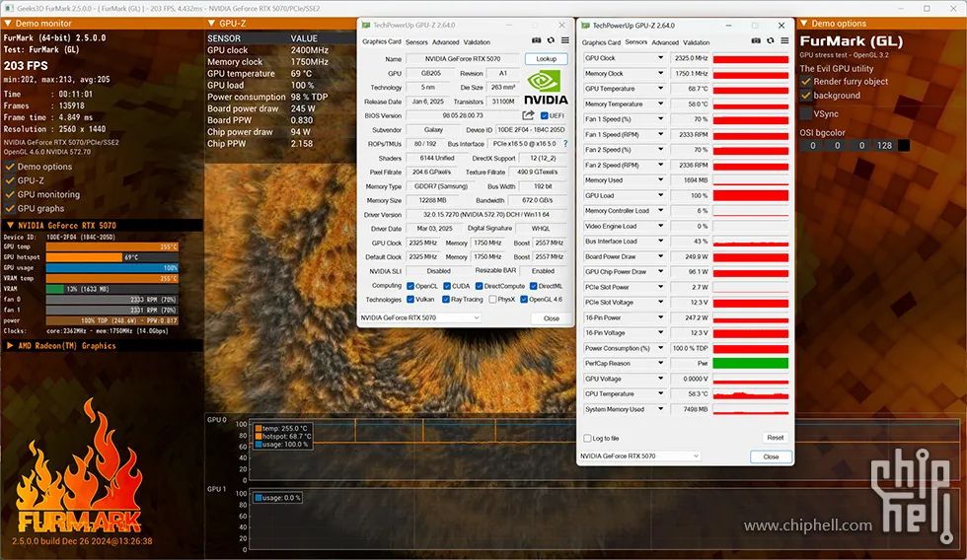967x560 pixels.
Task: Click the green PerfCap Reason bar
Action: click(751, 364)
